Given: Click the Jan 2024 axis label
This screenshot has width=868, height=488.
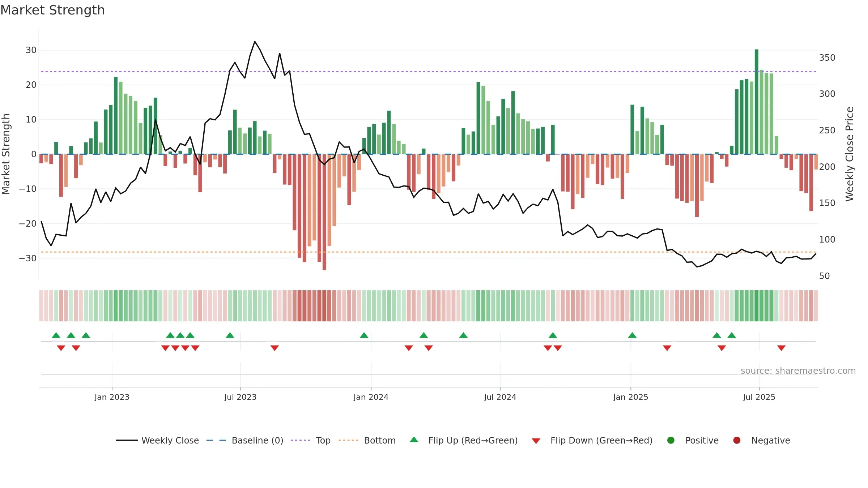Looking at the screenshot, I should 371,397.
